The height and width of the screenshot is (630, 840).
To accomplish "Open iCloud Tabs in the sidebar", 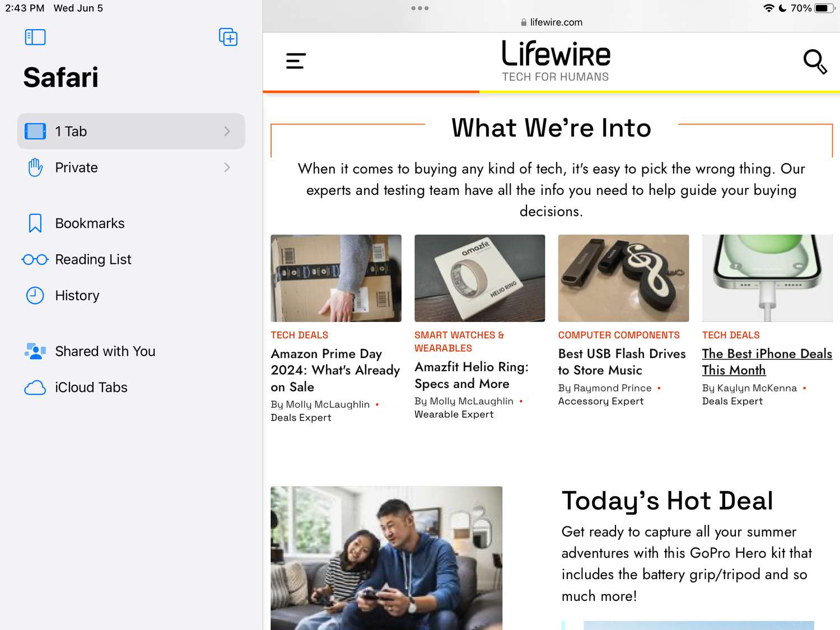I will (x=91, y=388).
